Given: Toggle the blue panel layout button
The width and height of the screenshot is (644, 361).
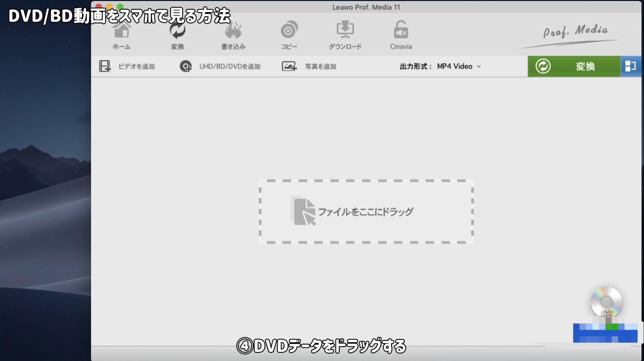Looking at the screenshot, I should click(631, 66).
